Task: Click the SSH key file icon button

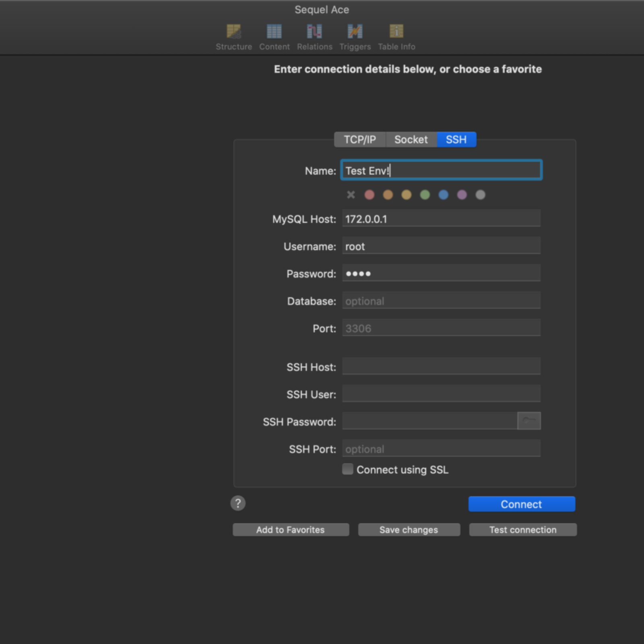Action: (x=529, y=421)
